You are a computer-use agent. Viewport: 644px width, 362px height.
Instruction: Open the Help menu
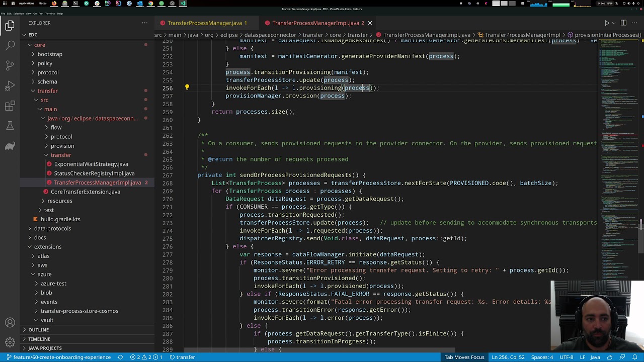click(60, 14)
